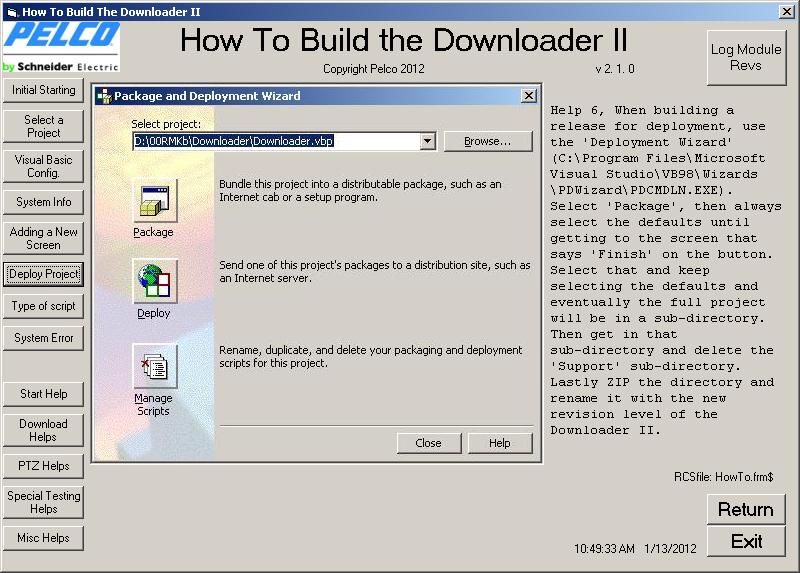The image size is (800, 573).
Task: Open Type of script help
Action: tap(43, 306)
